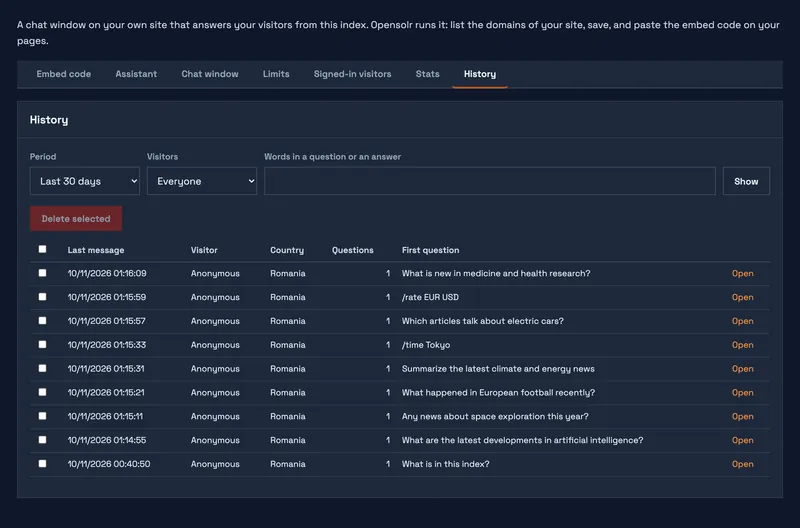This screenshot has width=800, height=528.
Task: Click timestamp 10/11/2026 01:15:57
Action: click(x=106, y=321)
